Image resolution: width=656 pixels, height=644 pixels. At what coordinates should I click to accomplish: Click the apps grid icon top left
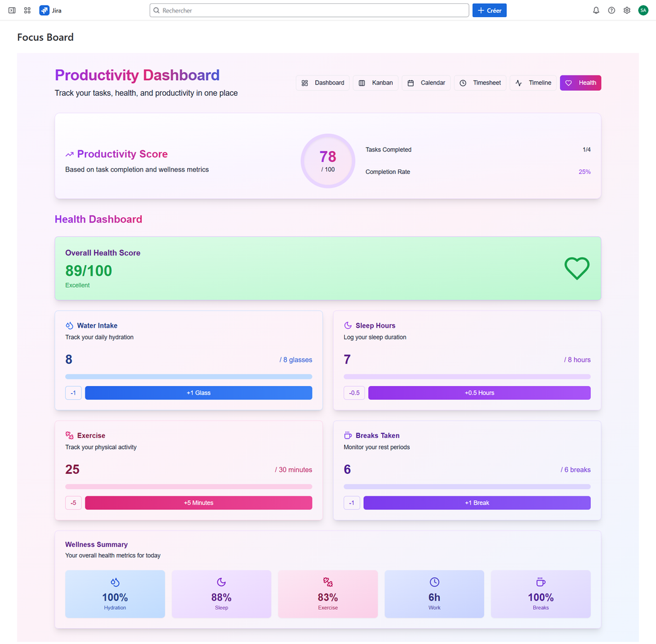coord(27,10)
